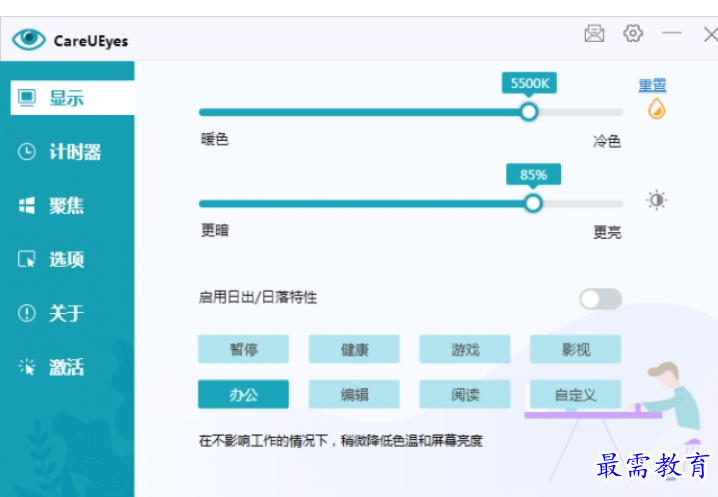
Task: Open the 激活 tab
Action: coord(67,366)
